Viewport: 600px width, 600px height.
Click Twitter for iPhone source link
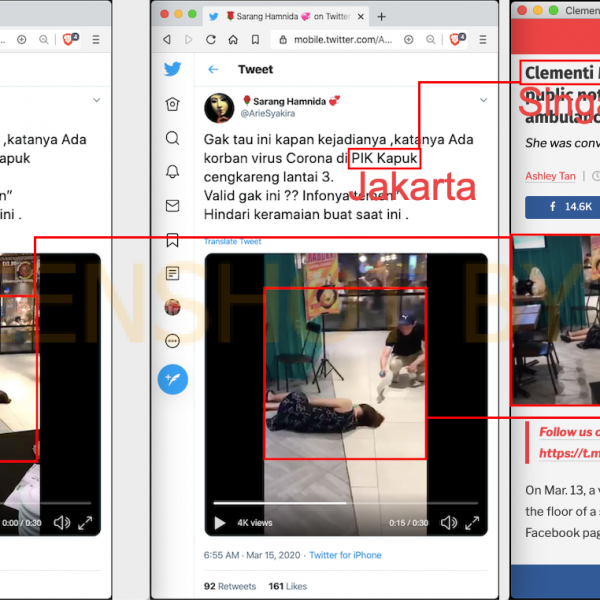[345, 555]
